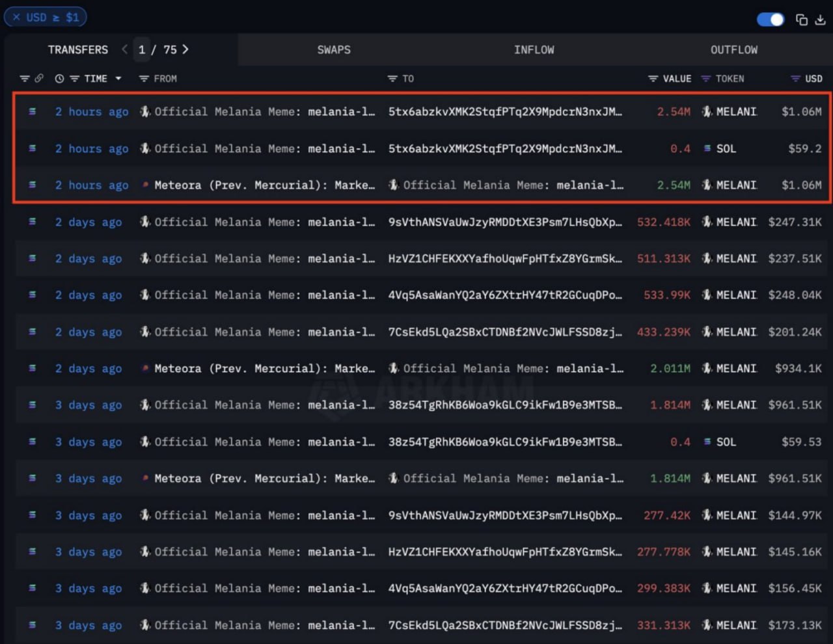Open Official Melania Meme sender in $144.97K row
Image resolution: width=833 pixels, height=644 pixels.
264,515
